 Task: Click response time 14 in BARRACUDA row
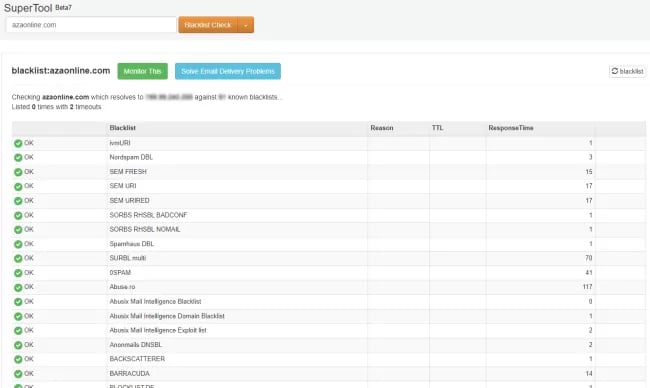[x=589, y=373]
